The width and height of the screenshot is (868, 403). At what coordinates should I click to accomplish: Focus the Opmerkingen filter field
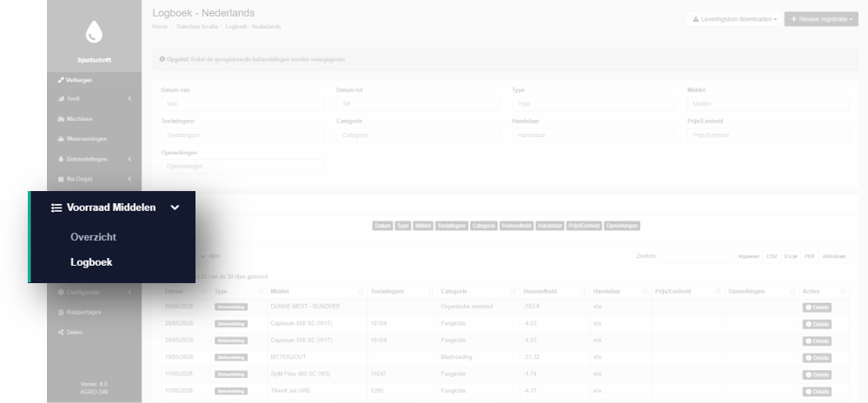tap(242, 166)
